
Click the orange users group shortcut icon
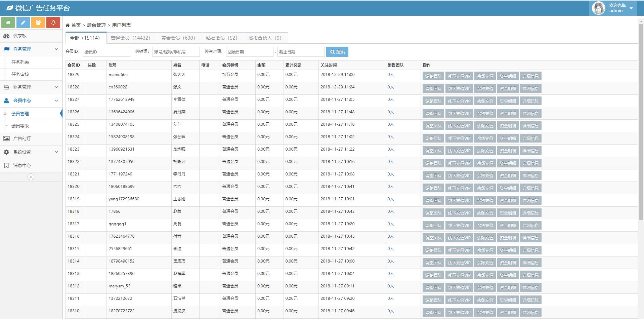pyautogui.click(x=38, y=23)
